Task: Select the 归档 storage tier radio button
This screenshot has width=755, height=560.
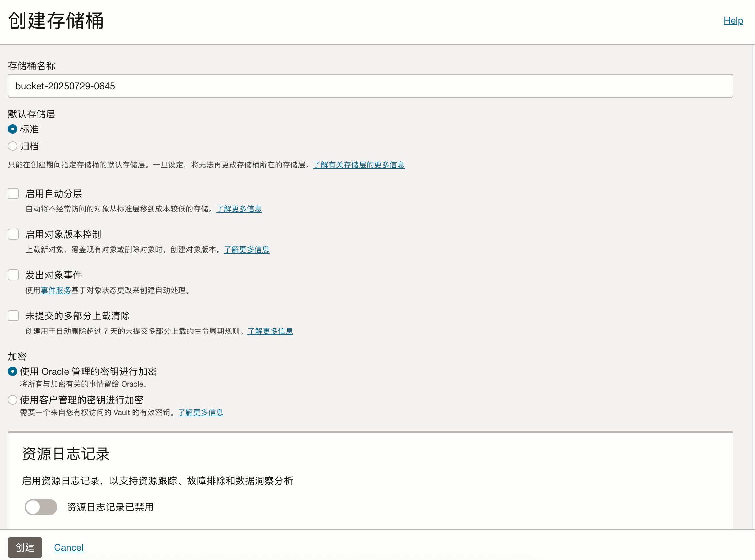Action: (x=13, y=146)
